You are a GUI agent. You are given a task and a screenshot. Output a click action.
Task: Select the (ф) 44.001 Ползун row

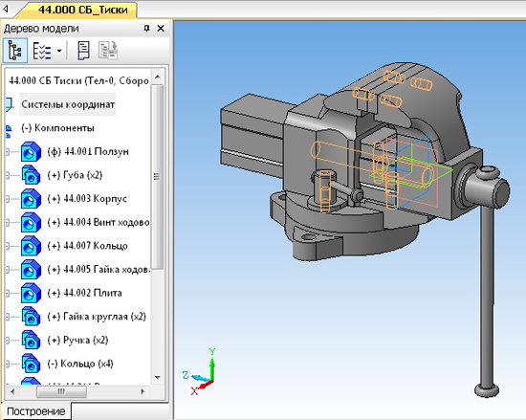[88, 151]
